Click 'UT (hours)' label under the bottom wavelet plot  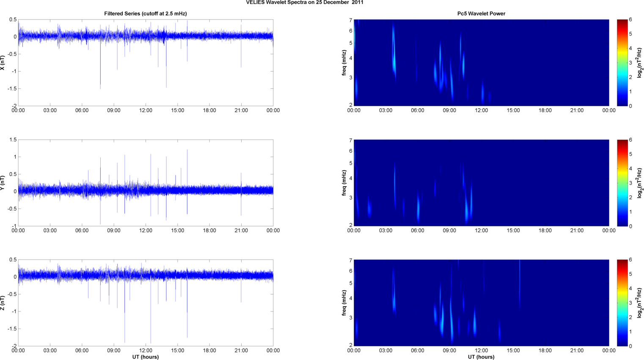(x=481, y=357)
